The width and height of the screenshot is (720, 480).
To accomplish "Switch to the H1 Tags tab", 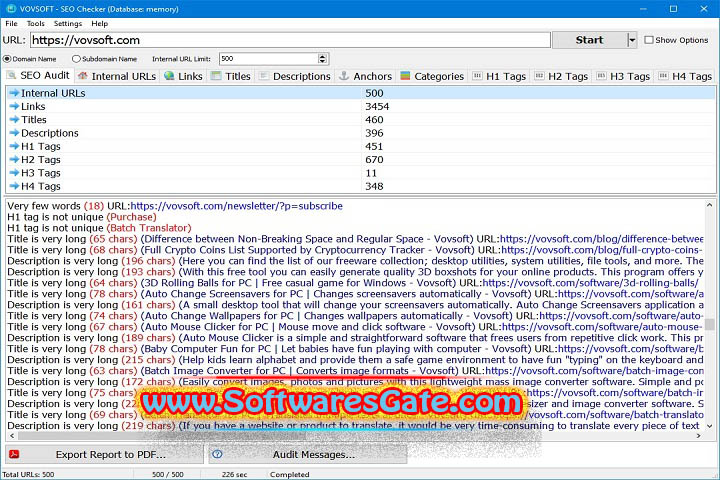I will pos(500,76).
